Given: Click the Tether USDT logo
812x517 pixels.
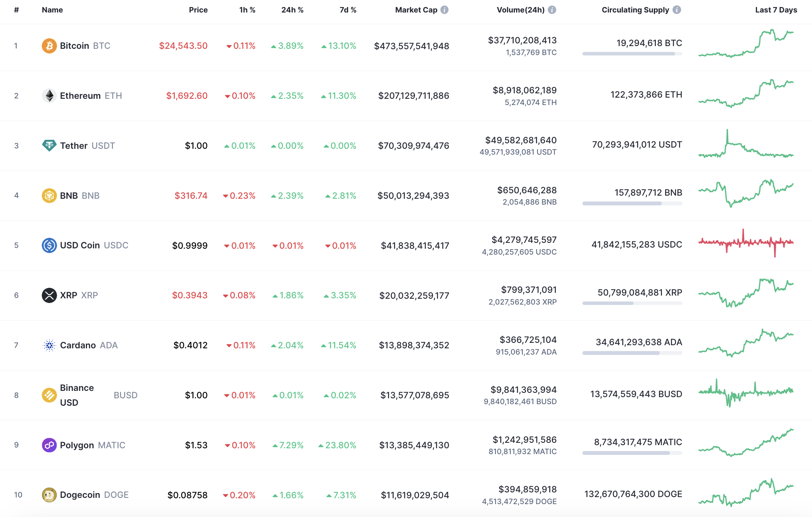Looking at the screenshot, I should pos(49,146).
